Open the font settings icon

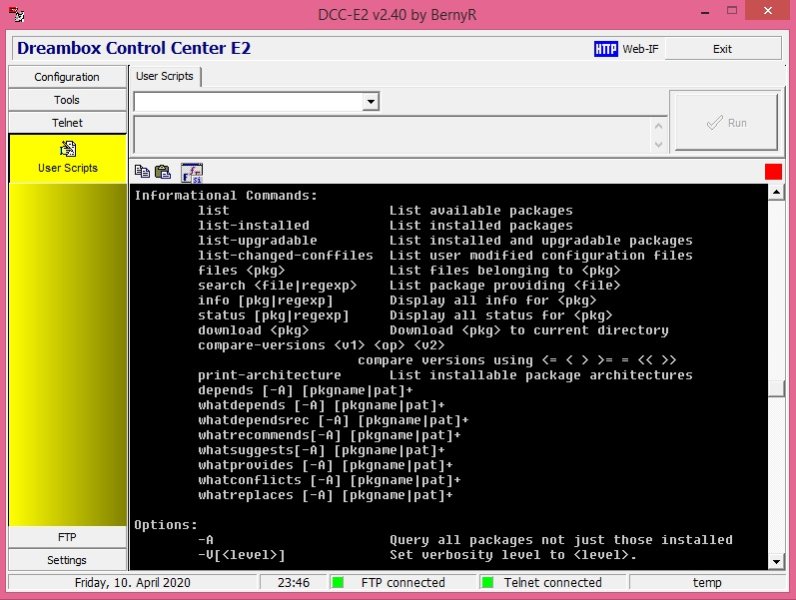click(x=192, y=173)
